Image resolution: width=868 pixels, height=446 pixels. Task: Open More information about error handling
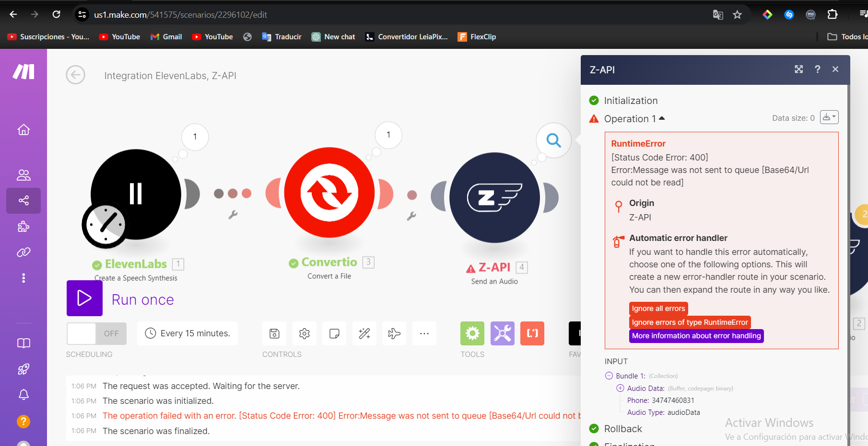click(x=696, y=336)
